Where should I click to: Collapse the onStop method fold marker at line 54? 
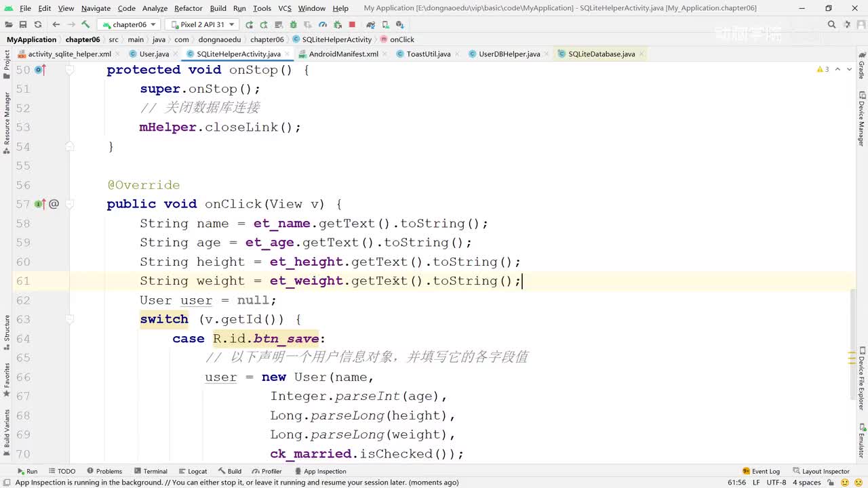tap(69, 146)
